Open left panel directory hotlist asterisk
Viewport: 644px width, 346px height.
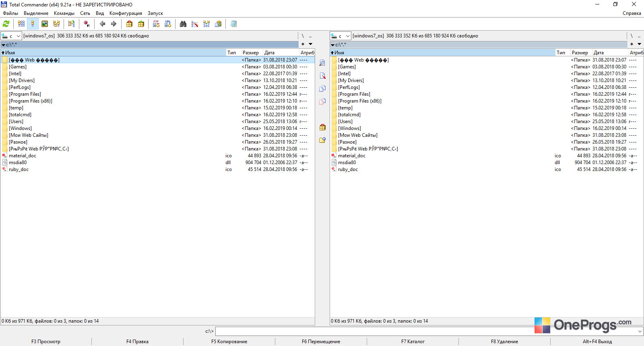(x=303, y=44)
